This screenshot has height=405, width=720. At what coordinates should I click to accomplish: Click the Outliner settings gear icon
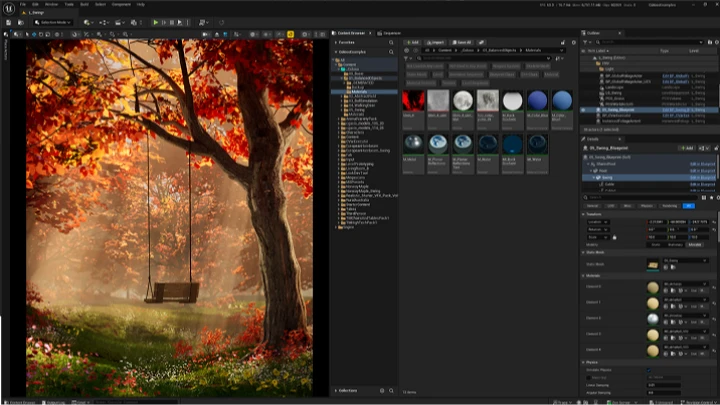click(x=716, y=42)
